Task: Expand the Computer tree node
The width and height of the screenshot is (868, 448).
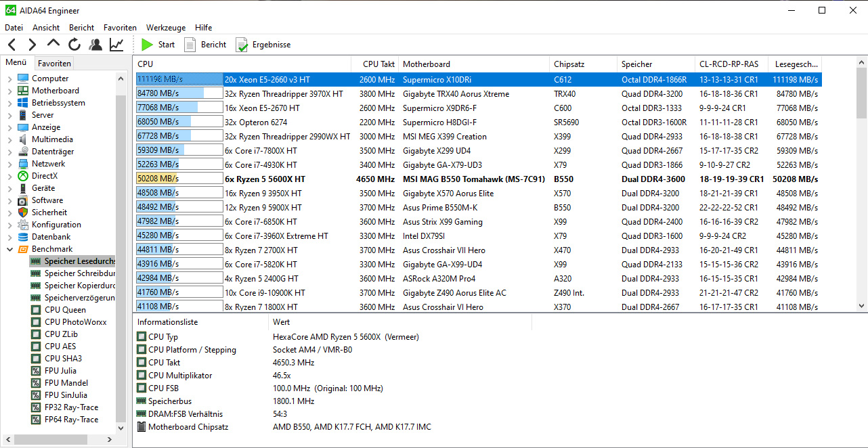Action: (9, 79)
